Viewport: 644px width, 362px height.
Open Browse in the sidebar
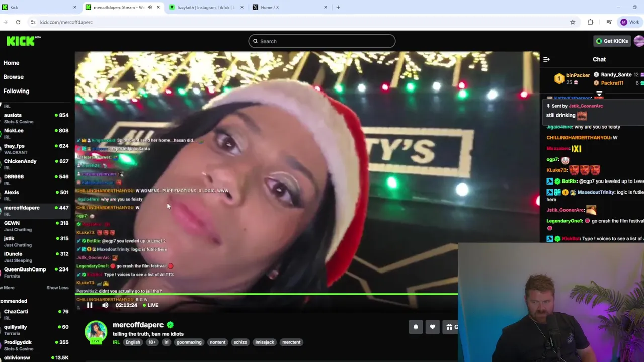(14, 77)
